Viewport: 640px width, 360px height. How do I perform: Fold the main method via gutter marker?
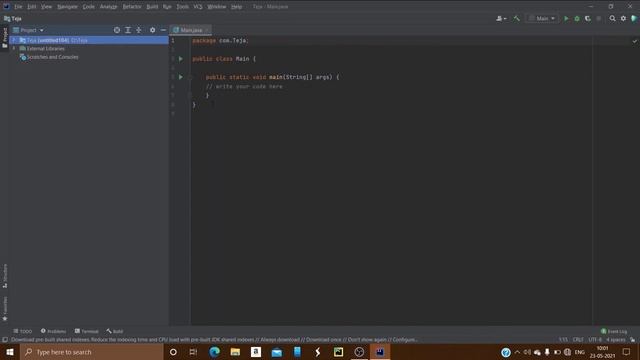tap(190, 77)
